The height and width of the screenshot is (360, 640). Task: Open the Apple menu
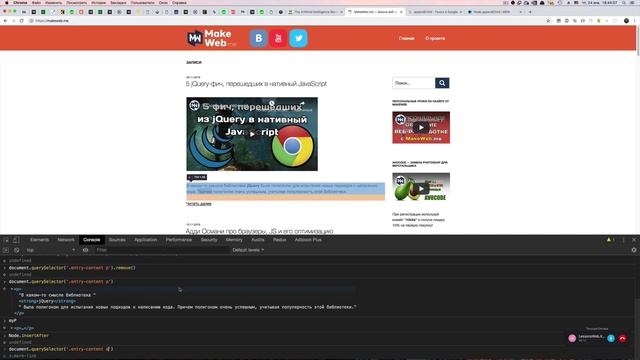[6, 2]
